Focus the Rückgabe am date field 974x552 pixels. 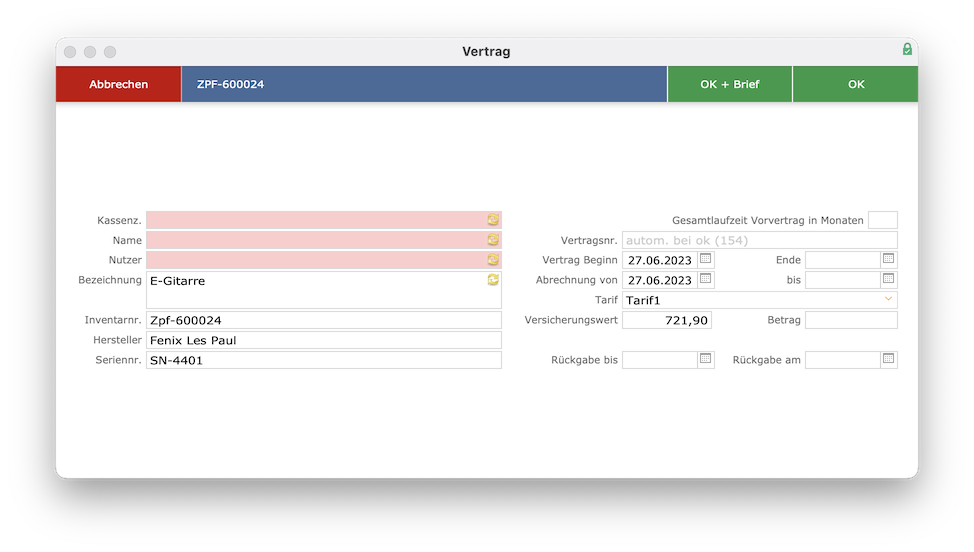pyautogui.click(x=842, y=360)
